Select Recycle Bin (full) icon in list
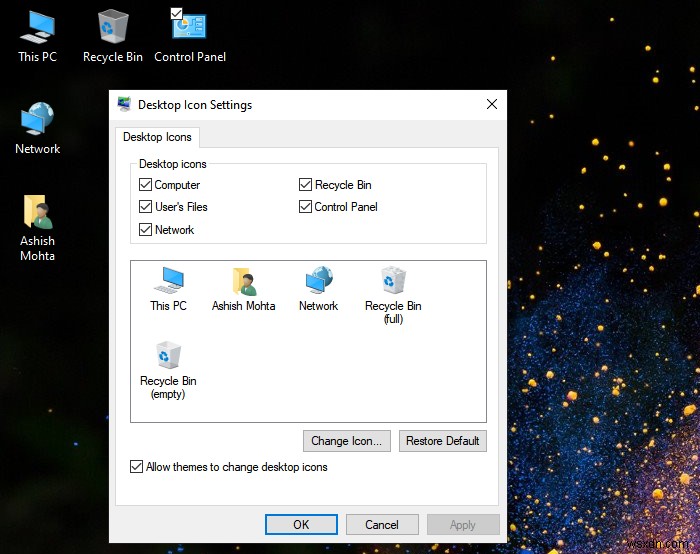Image resolution: width=700 pixels, height=554 pixels. point(393,296)
